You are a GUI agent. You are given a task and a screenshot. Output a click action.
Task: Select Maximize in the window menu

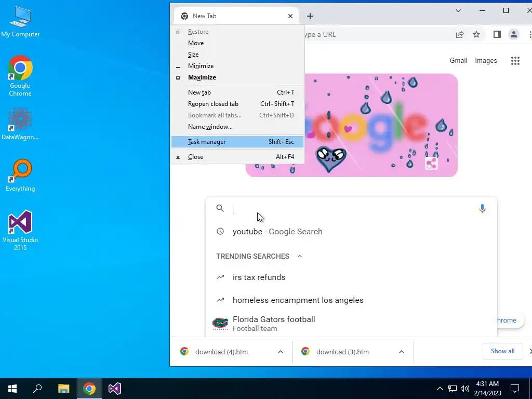(x=237, y=77)
